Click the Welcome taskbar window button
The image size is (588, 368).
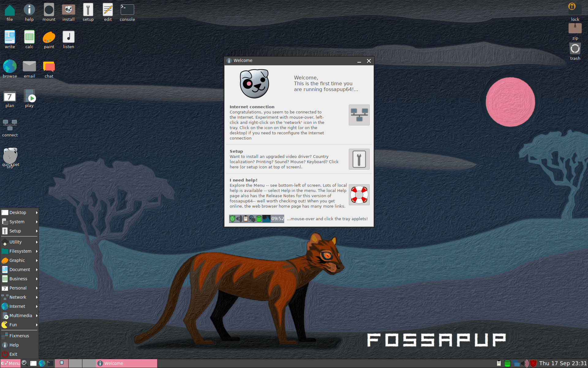click(126, 363)
